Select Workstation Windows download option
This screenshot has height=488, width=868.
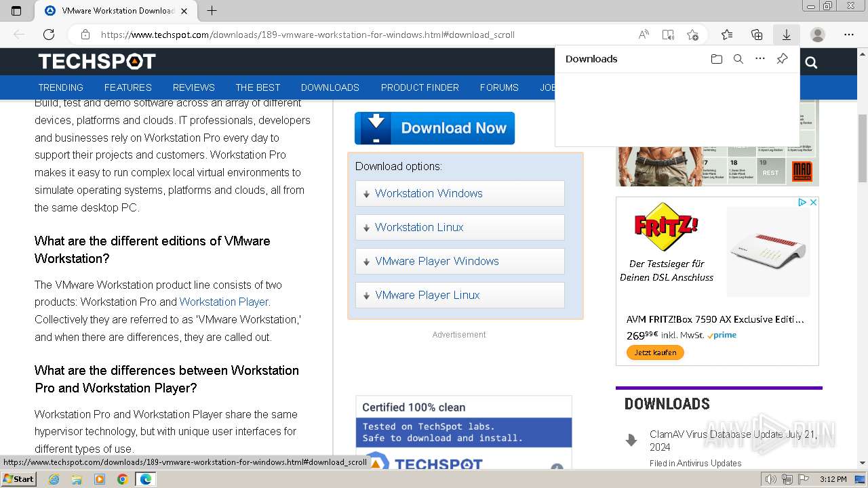coord(460,193)
